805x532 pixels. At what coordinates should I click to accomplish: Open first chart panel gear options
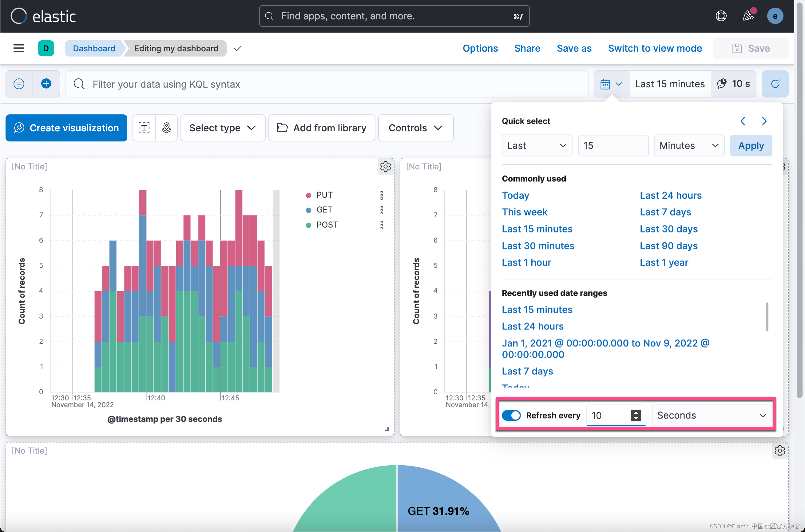click(x=385, y=167)
